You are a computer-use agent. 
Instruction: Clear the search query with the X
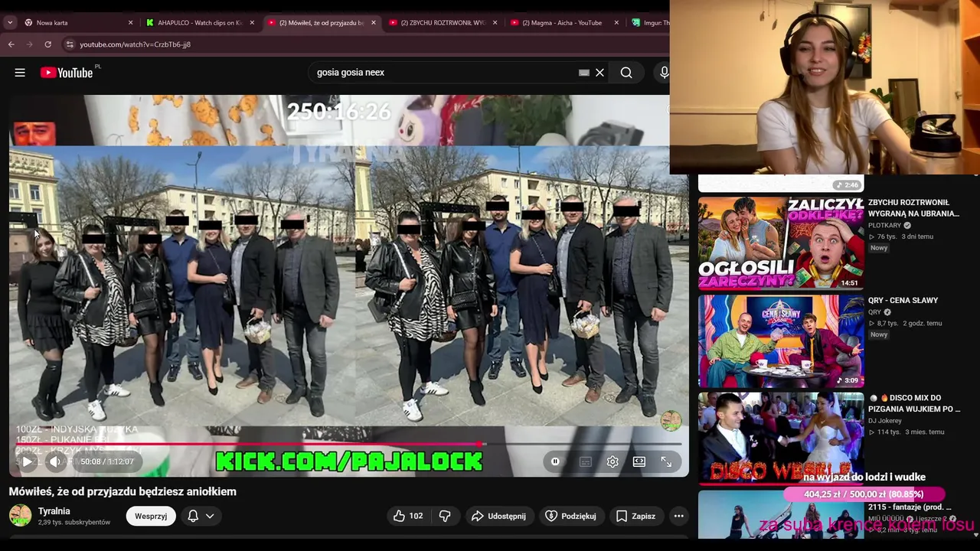click(x=599, y=73)
